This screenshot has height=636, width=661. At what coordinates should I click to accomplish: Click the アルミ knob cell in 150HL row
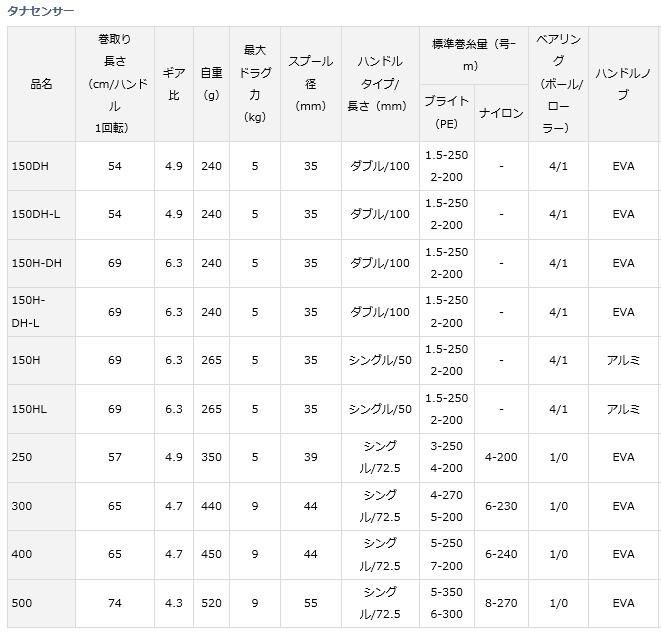(x=624, y=409)
